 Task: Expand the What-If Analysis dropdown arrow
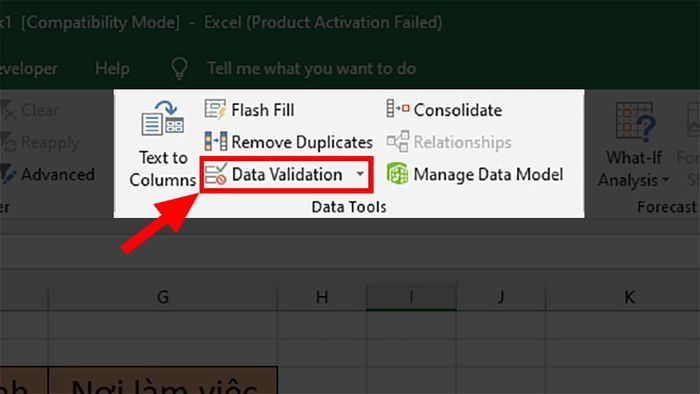(x=665, y=180)
